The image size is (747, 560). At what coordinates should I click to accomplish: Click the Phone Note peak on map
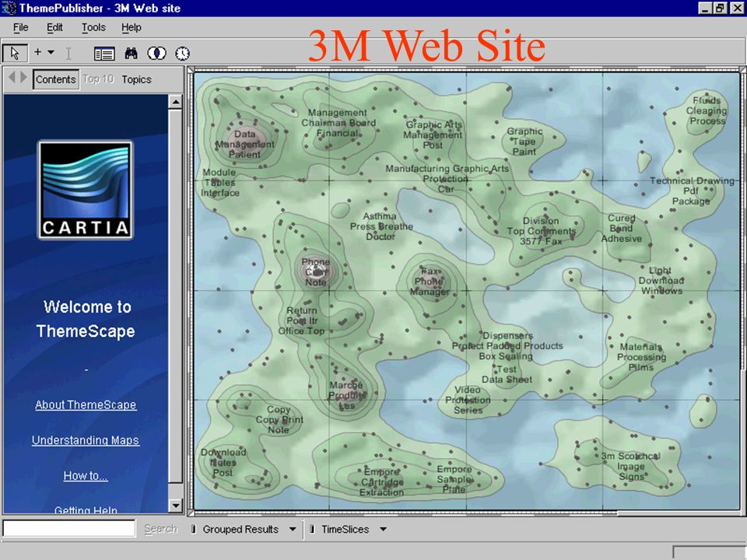click(315, 272)
